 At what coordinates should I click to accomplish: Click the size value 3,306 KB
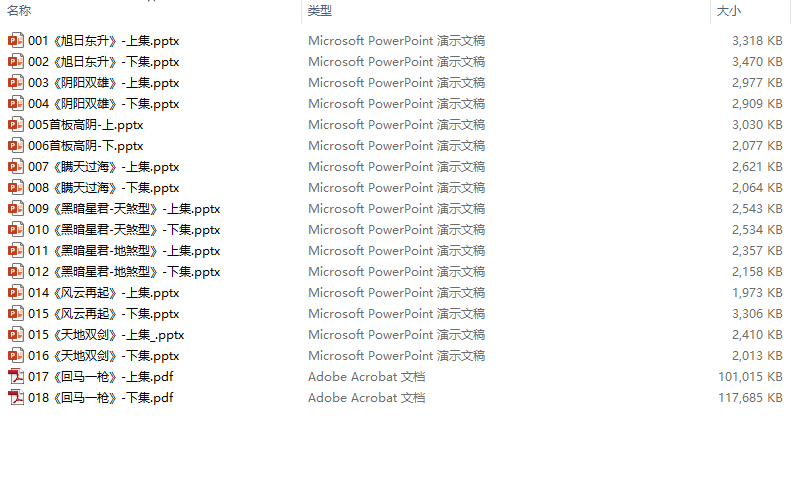[x=757, y=314]
